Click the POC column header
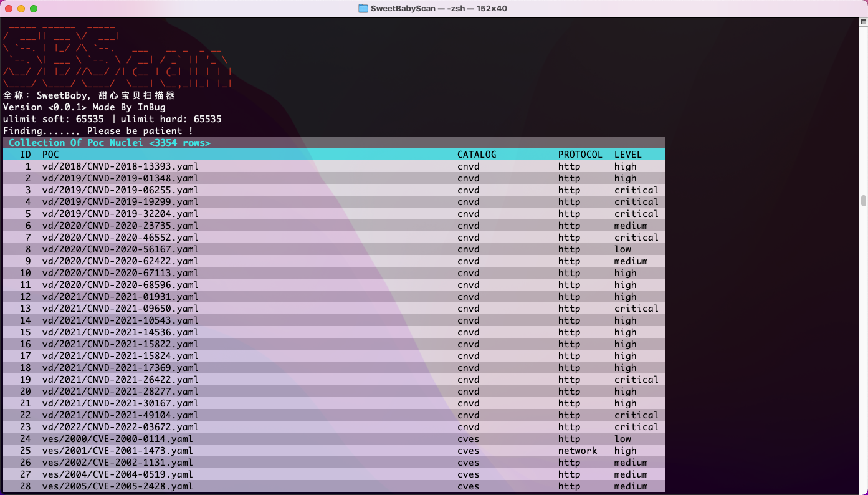This screenshot has width=868, height=495. click(50, 155)
